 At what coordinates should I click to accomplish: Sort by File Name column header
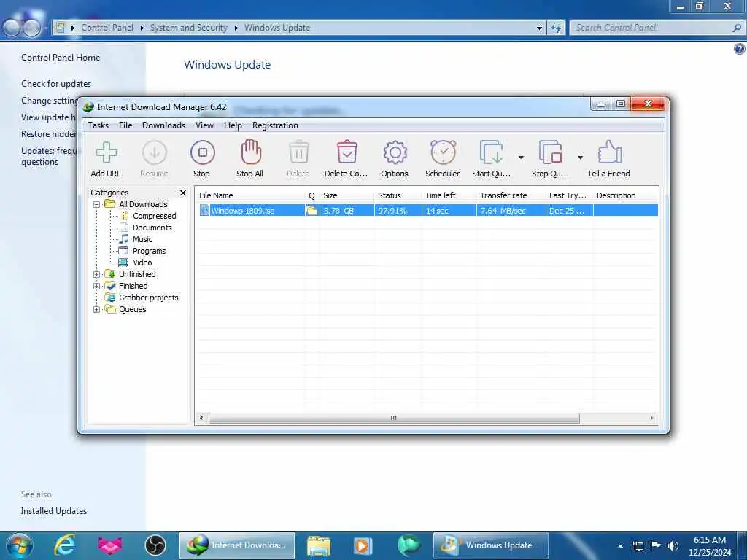pos(250,195)
